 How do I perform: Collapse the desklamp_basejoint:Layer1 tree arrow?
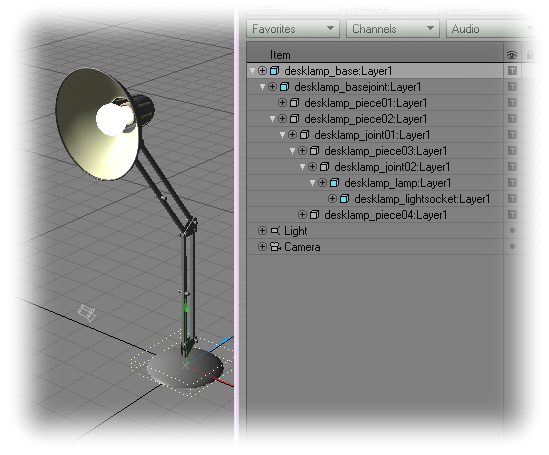(262, 87)
